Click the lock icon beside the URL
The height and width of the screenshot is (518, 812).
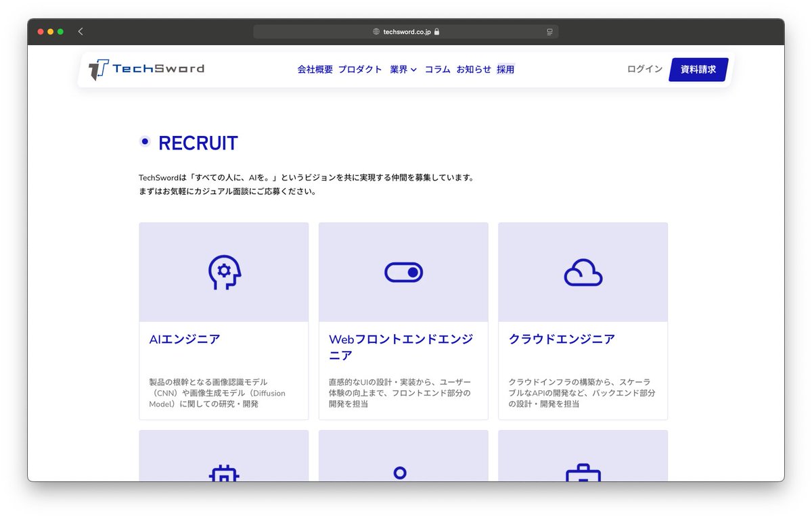coord(437,32)
